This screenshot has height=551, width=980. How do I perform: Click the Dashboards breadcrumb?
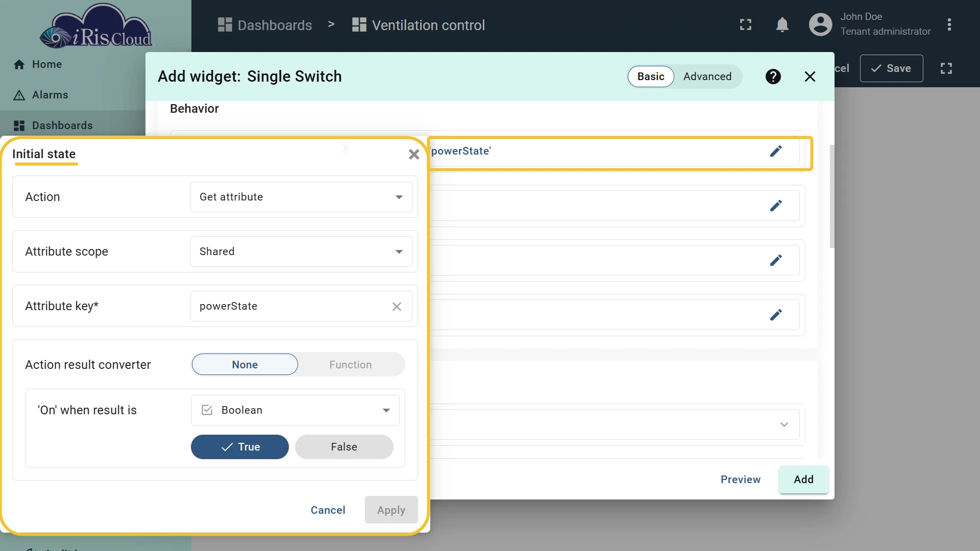(265, 25)
